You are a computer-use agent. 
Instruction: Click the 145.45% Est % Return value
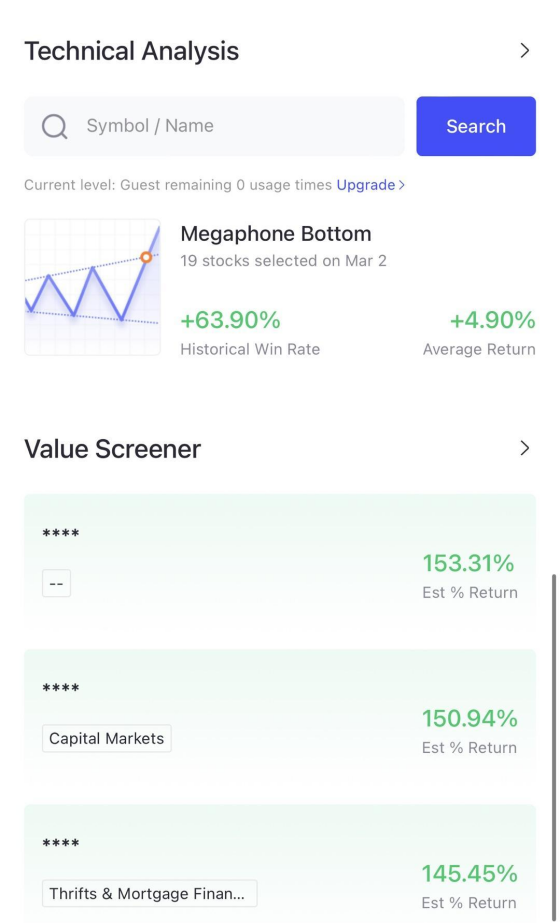(469, 874)
